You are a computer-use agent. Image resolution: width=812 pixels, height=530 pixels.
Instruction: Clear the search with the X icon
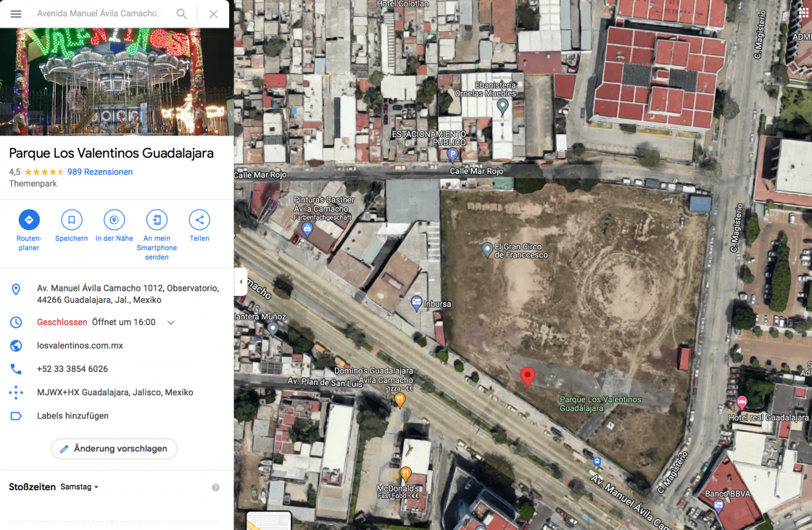click(213, 14)
